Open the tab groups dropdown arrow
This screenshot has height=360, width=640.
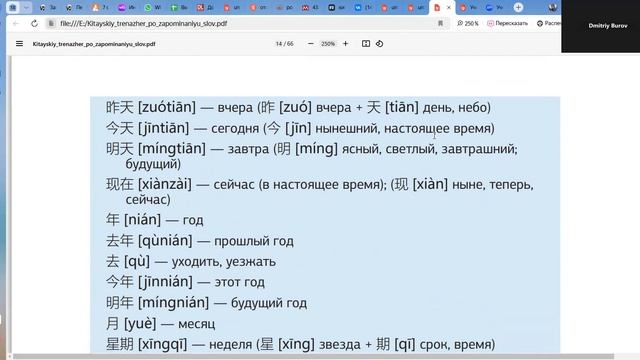tap(26, 7)
